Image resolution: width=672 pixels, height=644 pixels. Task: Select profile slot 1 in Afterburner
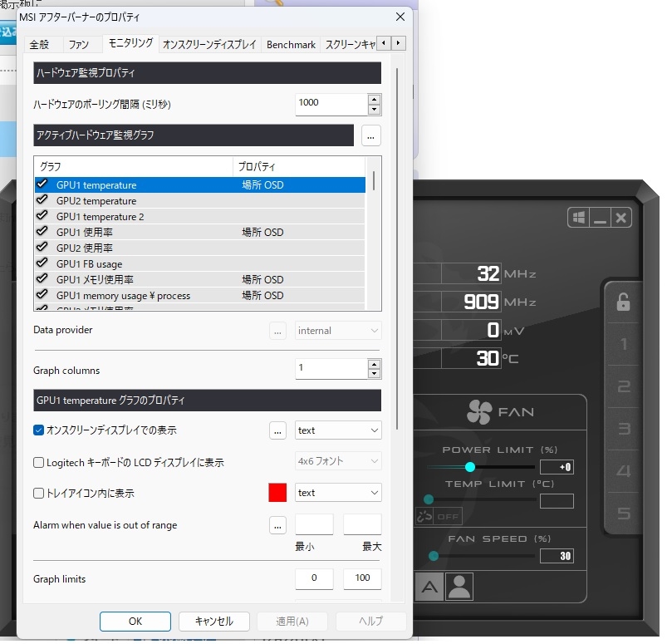[x=624, y=344]
